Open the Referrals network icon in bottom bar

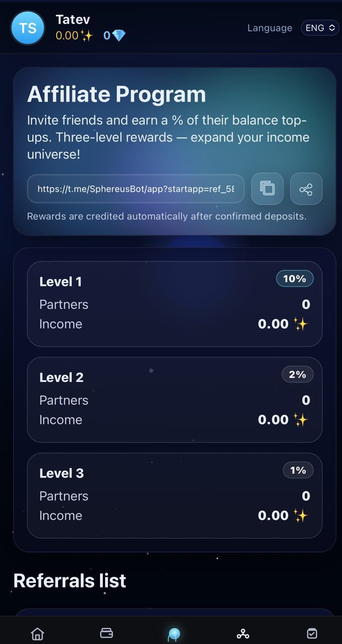coord(243,633)
